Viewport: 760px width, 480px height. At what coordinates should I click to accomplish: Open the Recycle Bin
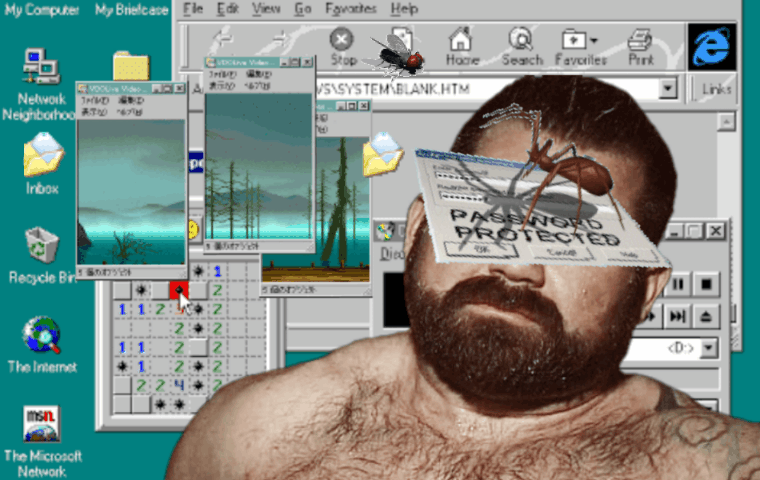click(x=42, y=250)
